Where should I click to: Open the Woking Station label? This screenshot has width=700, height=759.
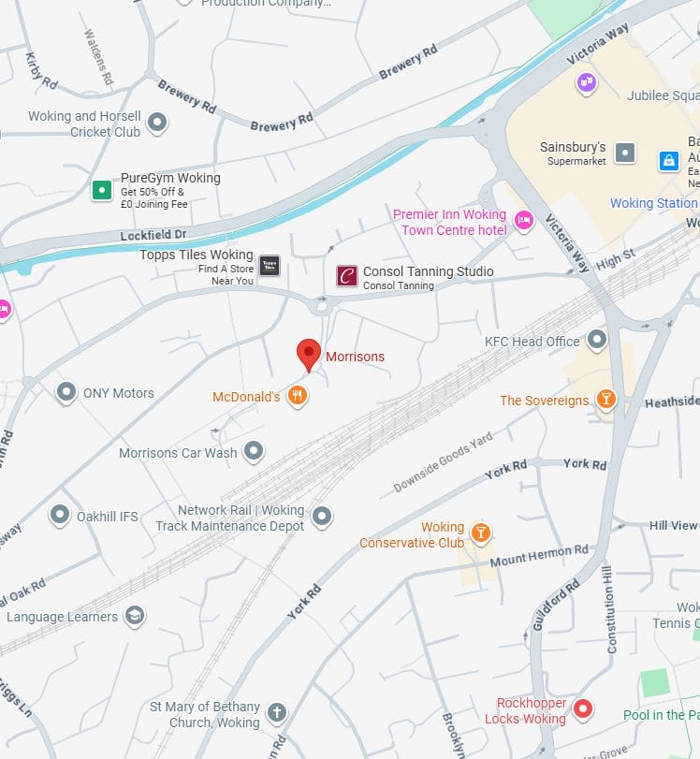[x=653, y=203]
